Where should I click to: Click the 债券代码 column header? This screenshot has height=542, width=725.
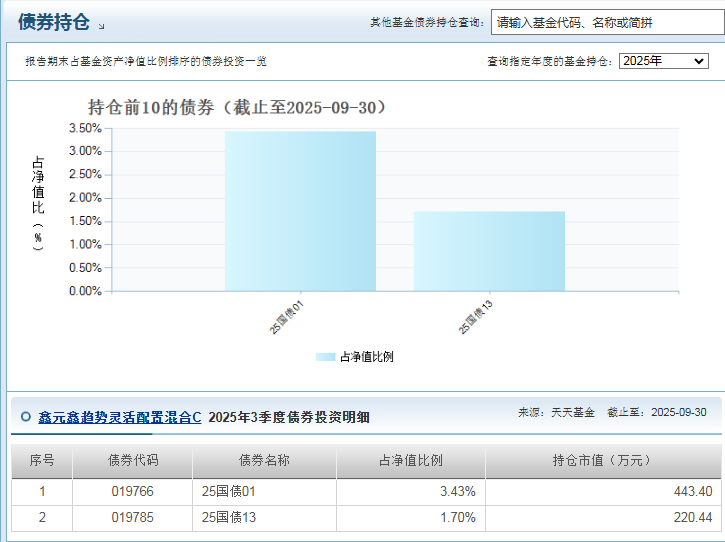[133, 460]
